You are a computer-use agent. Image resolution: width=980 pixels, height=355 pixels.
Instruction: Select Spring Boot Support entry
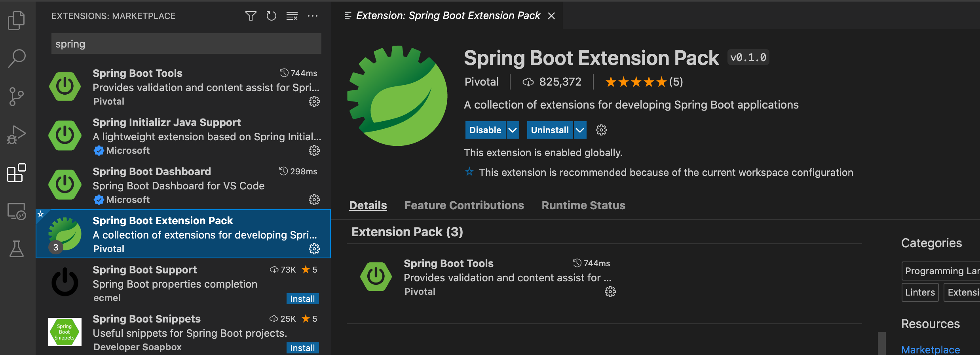(x=183, y=283)
